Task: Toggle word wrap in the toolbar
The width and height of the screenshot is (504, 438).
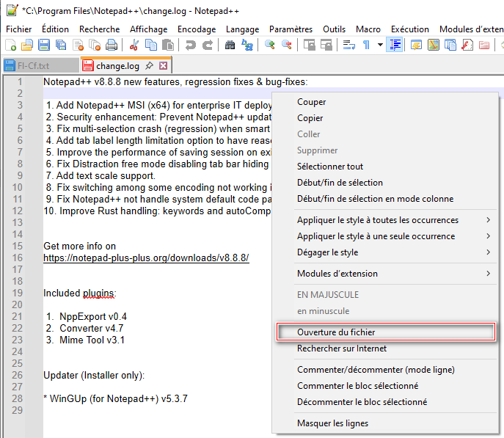Action: point(348,45)
